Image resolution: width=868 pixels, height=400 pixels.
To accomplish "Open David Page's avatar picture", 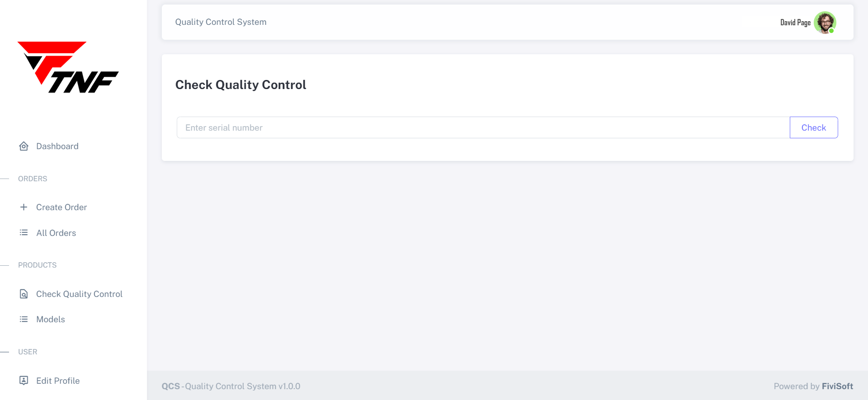I will point(825,23).
